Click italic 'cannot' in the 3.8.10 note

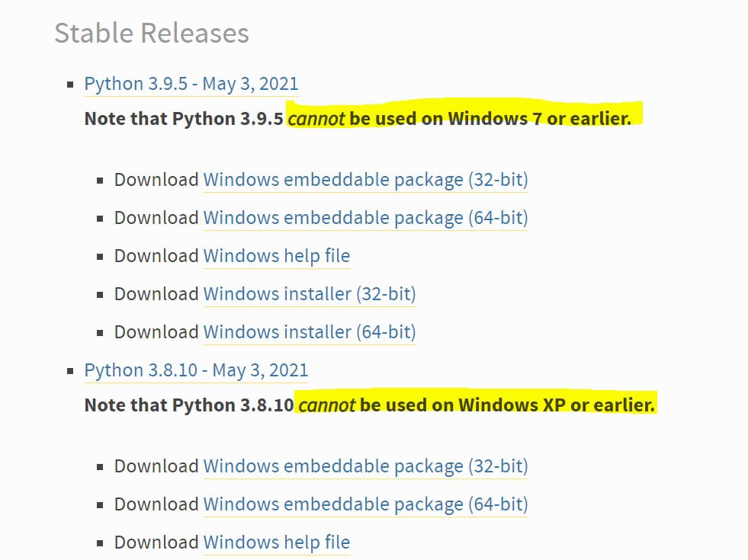[326, 405]
